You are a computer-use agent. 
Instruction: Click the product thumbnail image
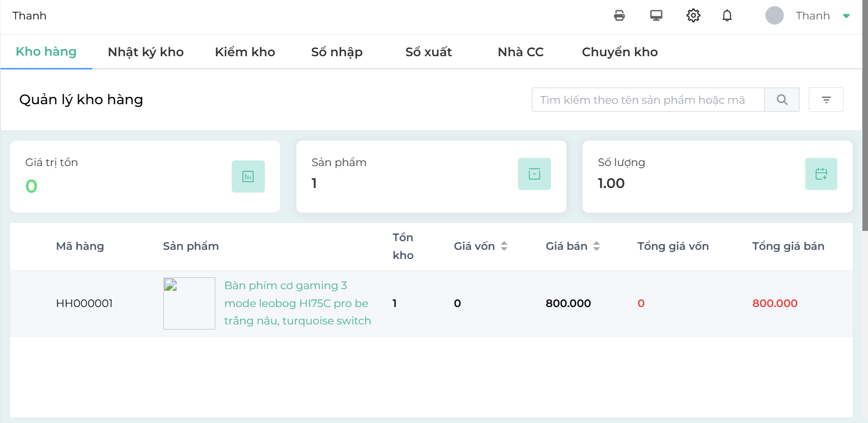coord(189,303)
